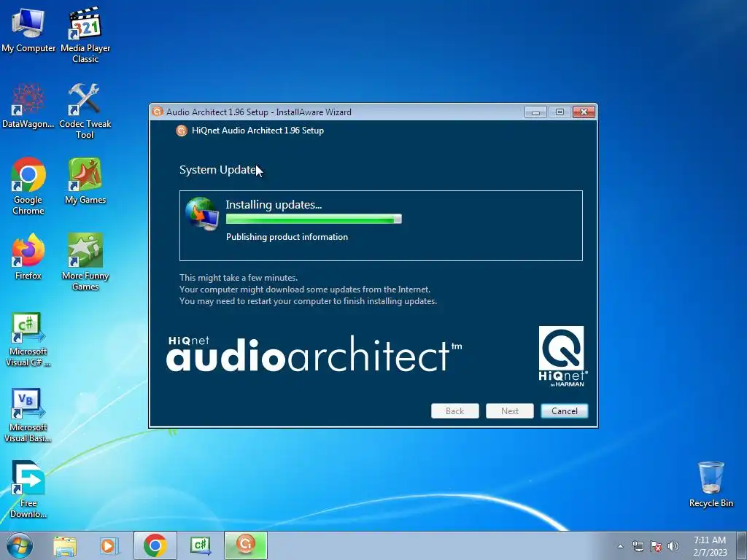747x560 pixels.
Task: Click the disabled Next button
Action: click(510, 411)
